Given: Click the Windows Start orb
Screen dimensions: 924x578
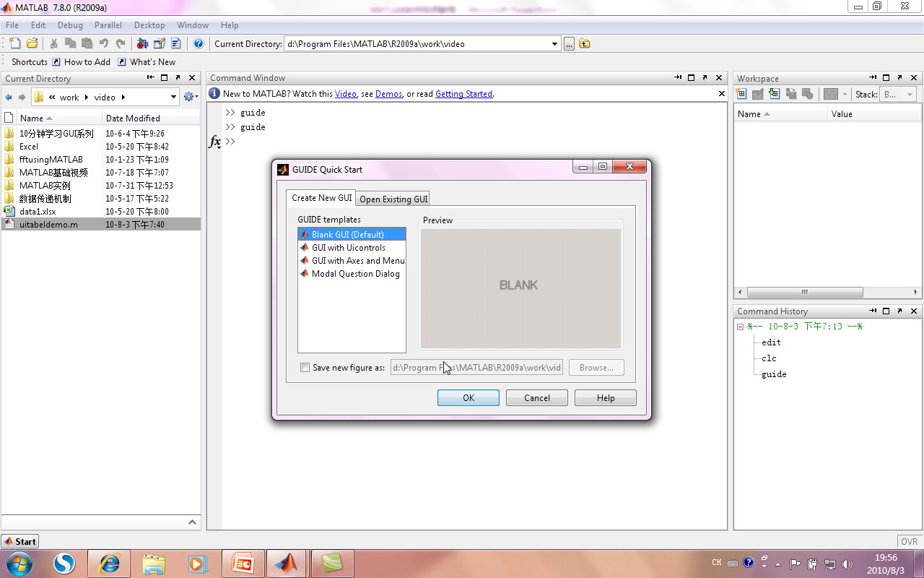Looking at the screenshot, I should click(19, 563).
